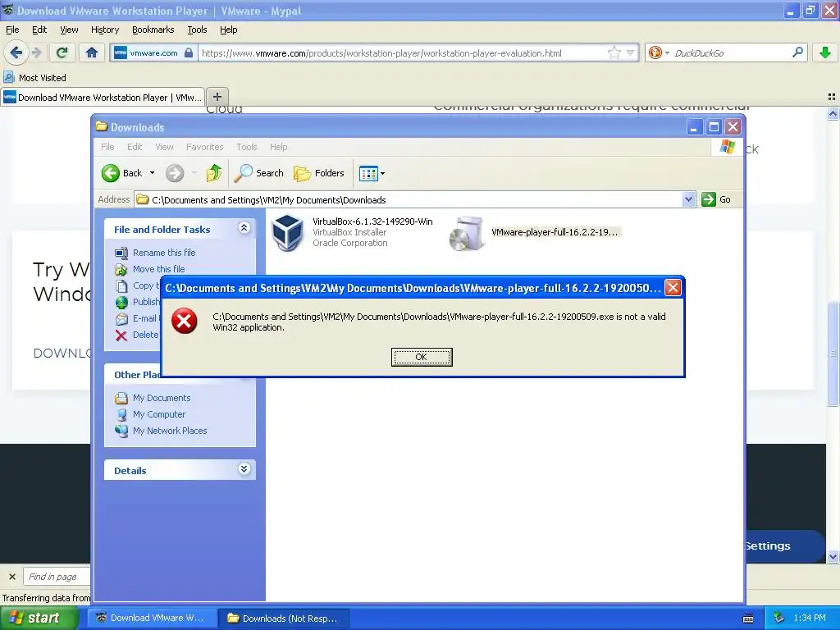Open My Computer from Other Places
This screenshot has height=630, width=840.
[x=158, y=414]
